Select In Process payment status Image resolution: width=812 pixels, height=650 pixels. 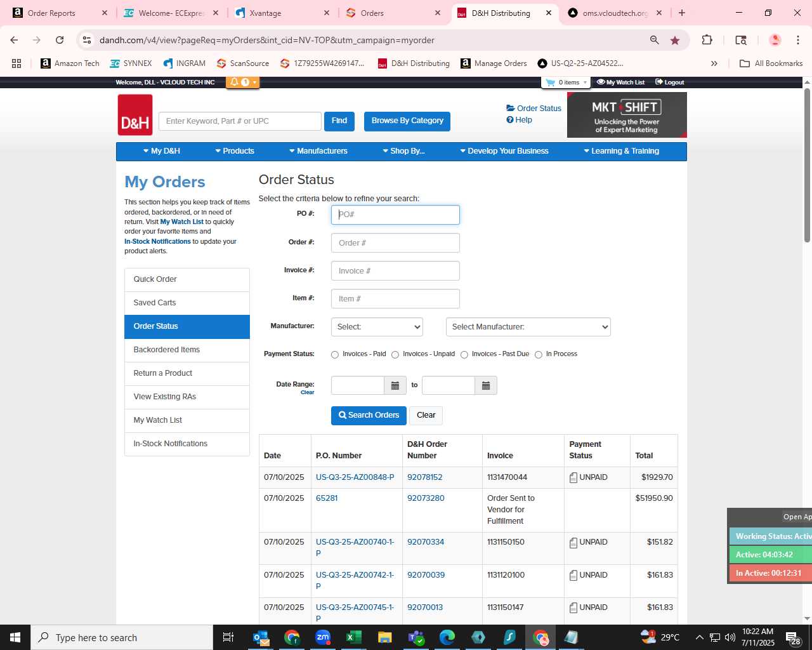[539, 355]
